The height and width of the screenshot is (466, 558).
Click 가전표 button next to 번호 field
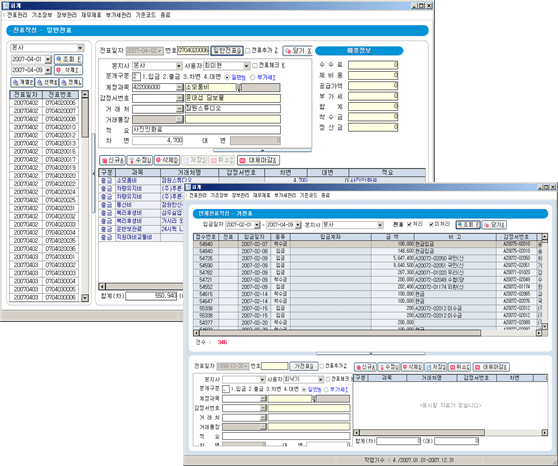tap(304, 366)
